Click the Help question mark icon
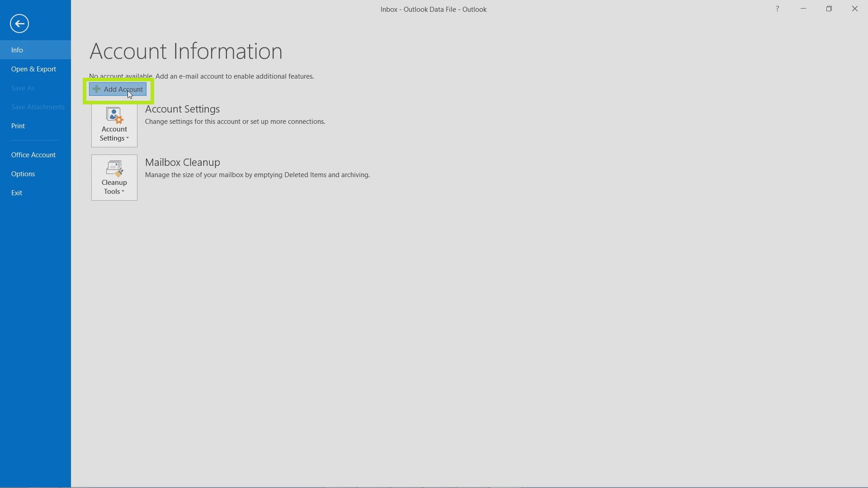This screenshot has width=868, height=488. click(777, 8)
